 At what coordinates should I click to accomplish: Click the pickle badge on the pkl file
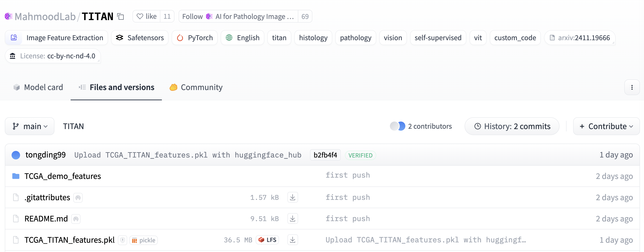coord(144,240)
